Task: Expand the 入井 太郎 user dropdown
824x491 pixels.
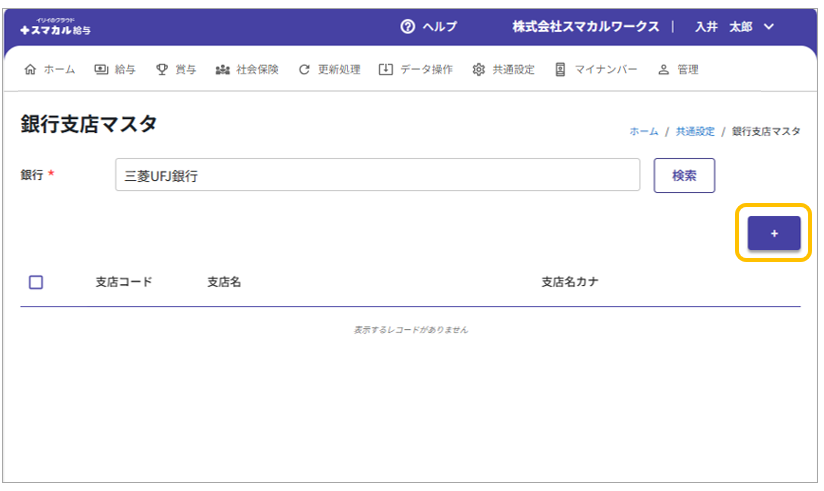Action: (768, 26)
